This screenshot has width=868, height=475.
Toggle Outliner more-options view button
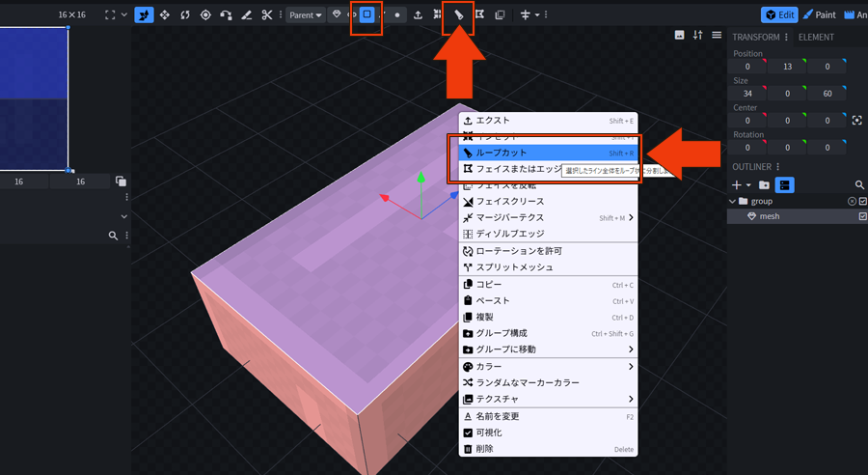(785, 184)
